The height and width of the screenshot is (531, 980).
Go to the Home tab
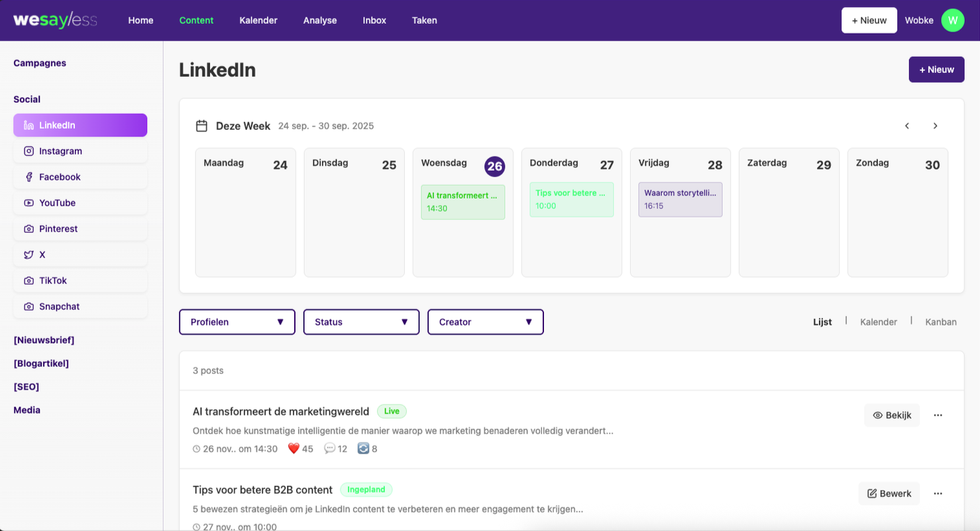140,21
